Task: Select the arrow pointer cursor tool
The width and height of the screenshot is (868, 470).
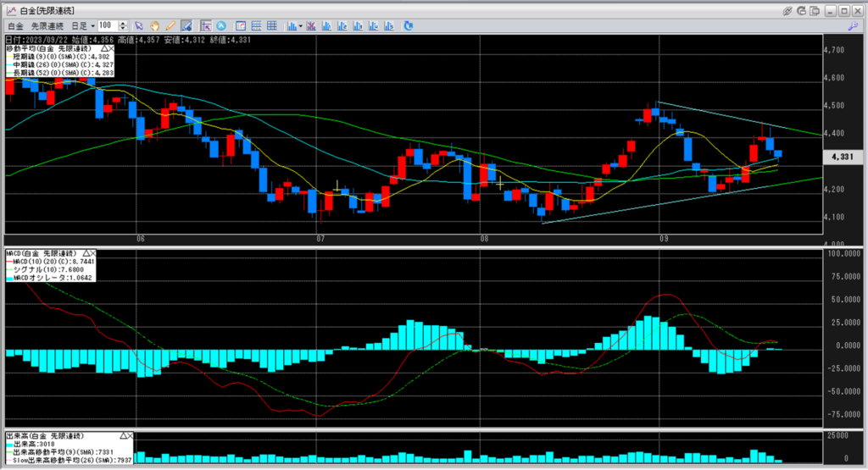Action: click(139, 26)
